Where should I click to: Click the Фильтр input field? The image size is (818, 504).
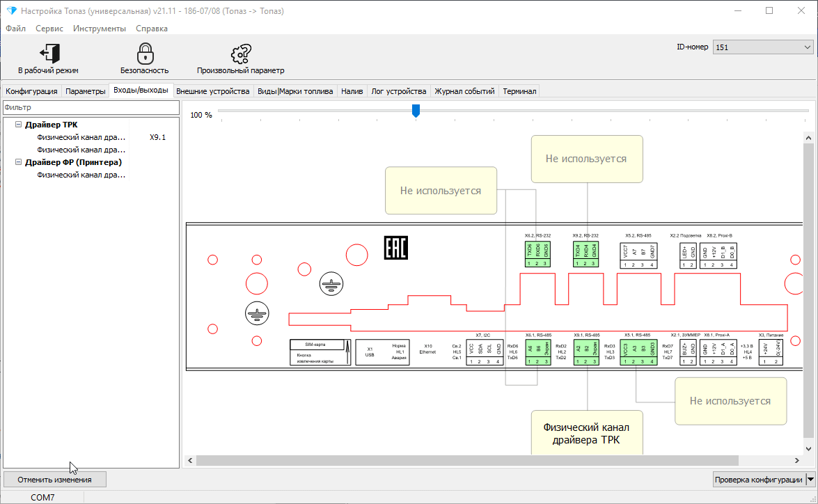pos(91,107)
